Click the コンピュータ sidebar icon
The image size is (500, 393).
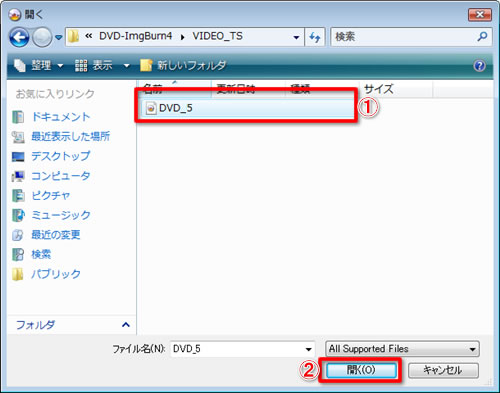[x=18, y=176]
